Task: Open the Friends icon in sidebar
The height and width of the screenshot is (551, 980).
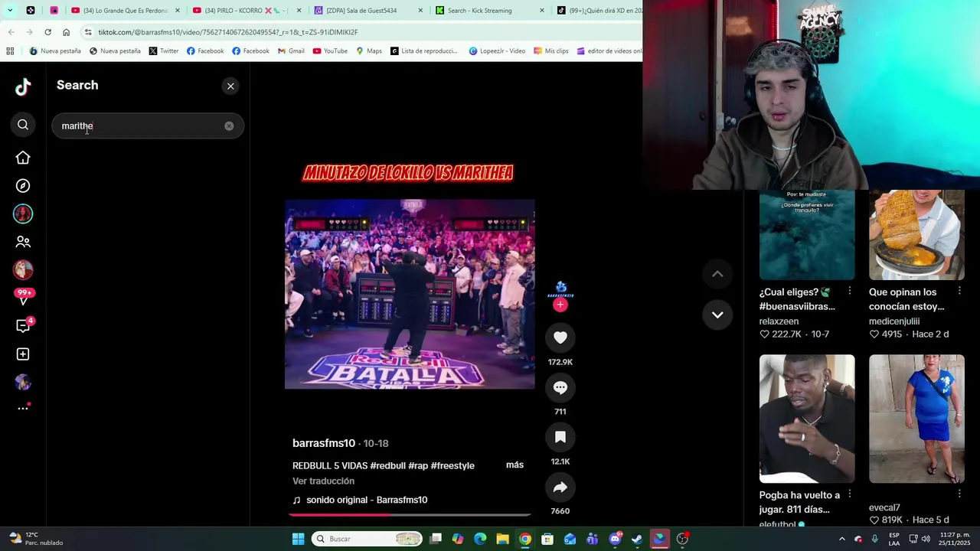Action: [23, 242]
